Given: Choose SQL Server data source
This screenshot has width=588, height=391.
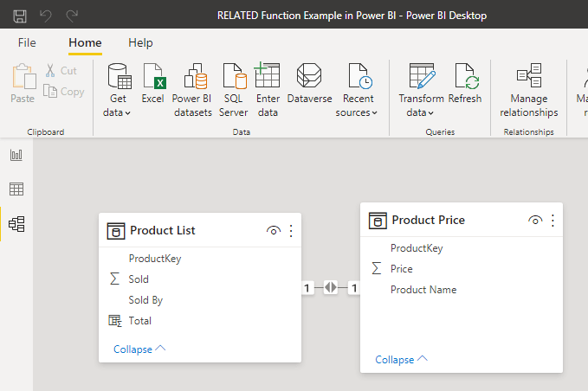Looking at the screenshot, I should coord(234,90).
